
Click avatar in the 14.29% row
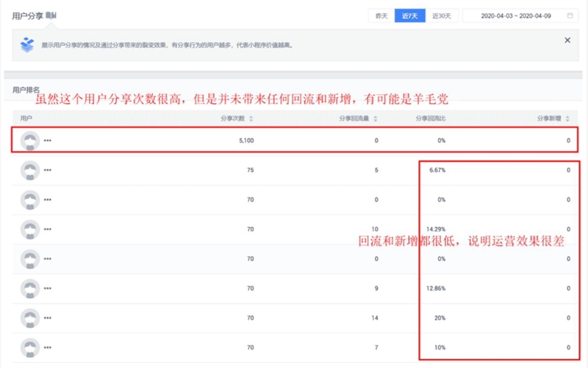30,230
